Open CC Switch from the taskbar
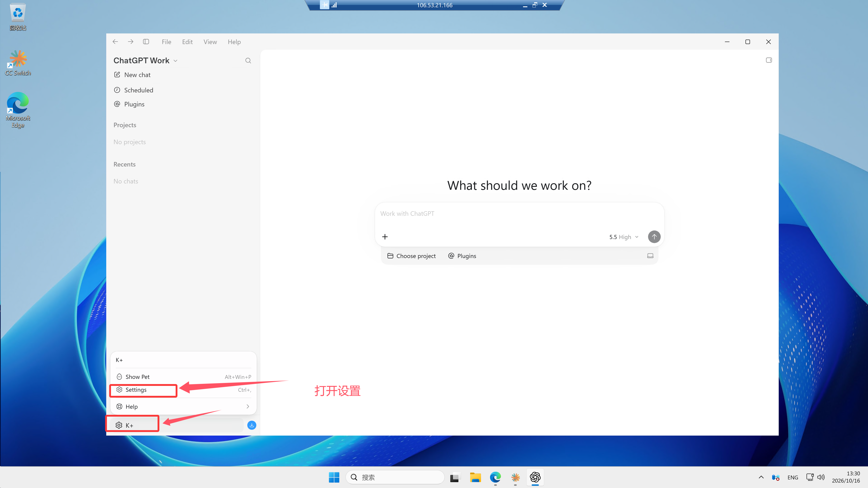The image size is (868, 488). tap(515, 477)
